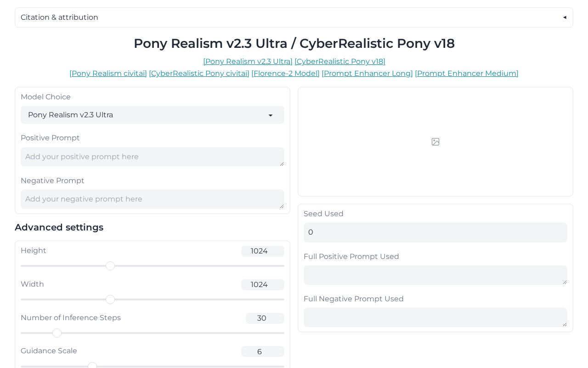Image resolution: width=588 pixels, height=368 pixels.
Task: Open the Model Choice dropdown
Action: click(x=153, y=115)
